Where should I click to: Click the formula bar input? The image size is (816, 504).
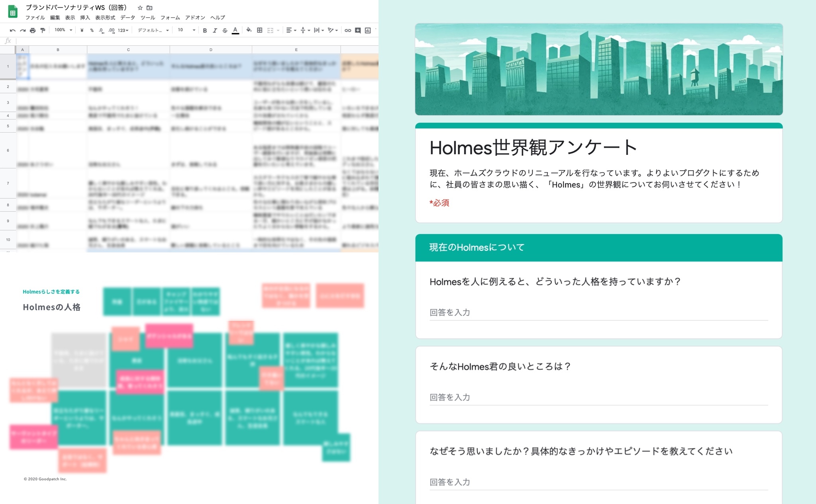197,41
